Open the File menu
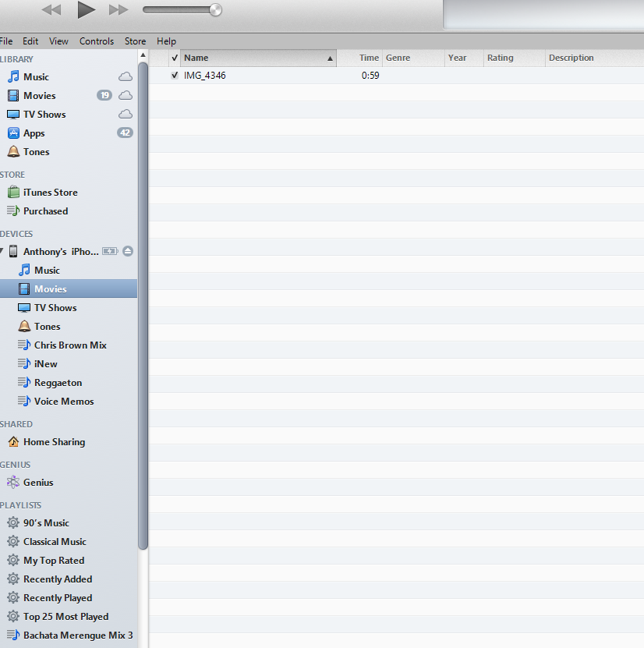Image resolution: width=644 pixels, height=648 pixels. [5, 41]
